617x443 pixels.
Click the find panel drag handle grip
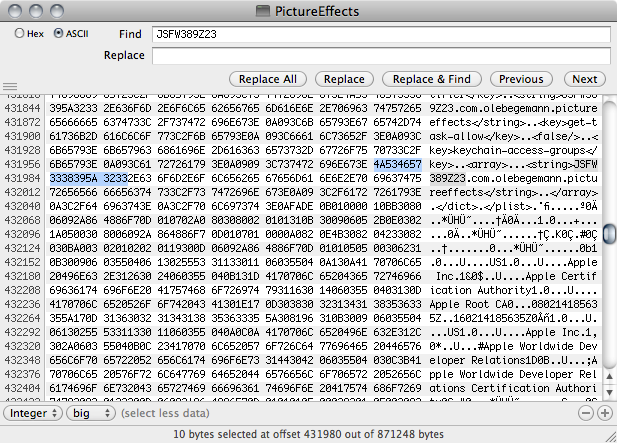(9, 87)
